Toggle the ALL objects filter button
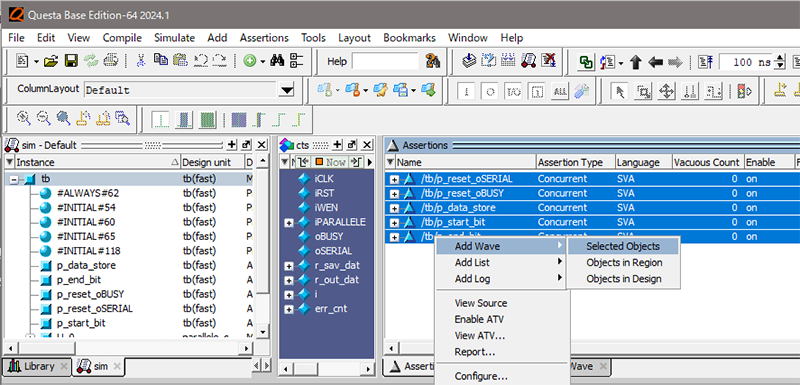 (560, 92)
